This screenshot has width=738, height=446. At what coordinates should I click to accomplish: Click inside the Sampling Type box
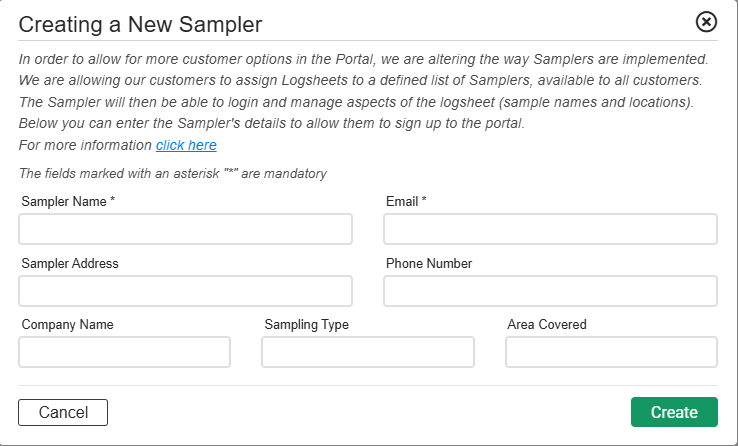(x=367, y=352)
